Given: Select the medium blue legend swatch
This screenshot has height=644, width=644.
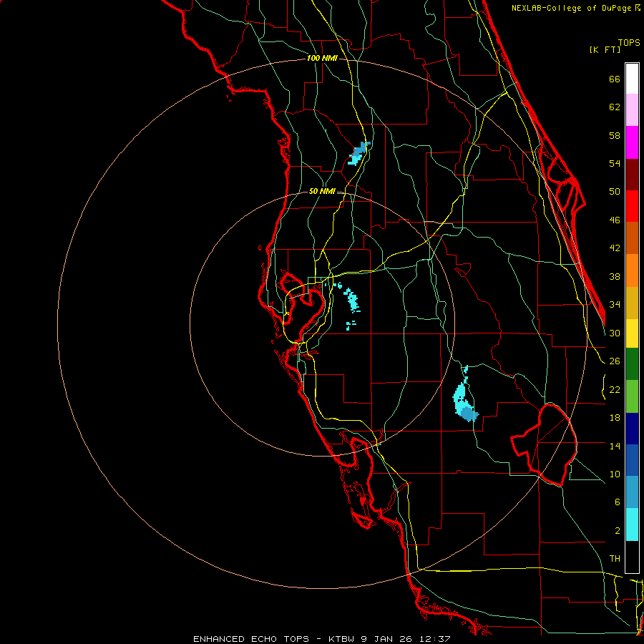Looking at the screenshot, I should pos(632,460).
